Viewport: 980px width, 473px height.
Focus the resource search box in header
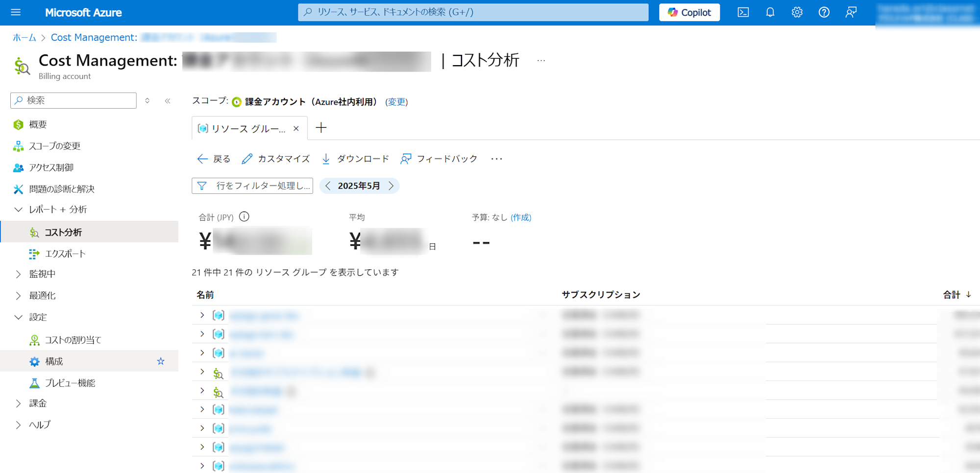pos(473,12)
